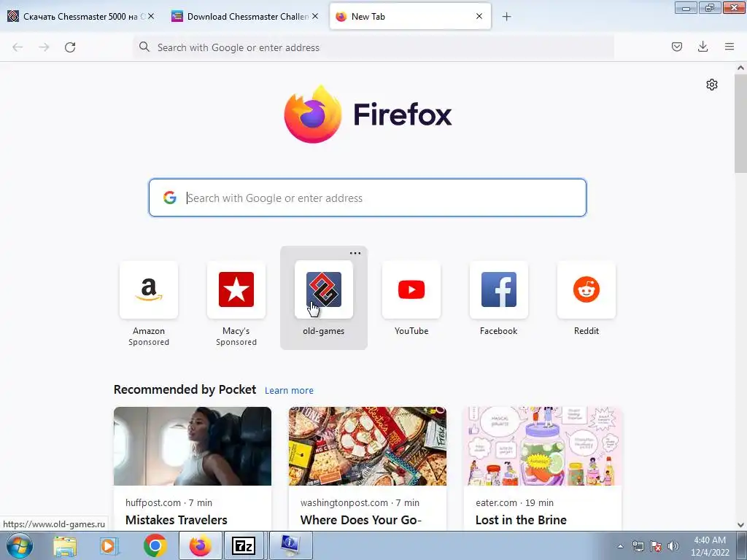Select the New Tab tab
Screen dimensions: 747x560
coord(410,17)
